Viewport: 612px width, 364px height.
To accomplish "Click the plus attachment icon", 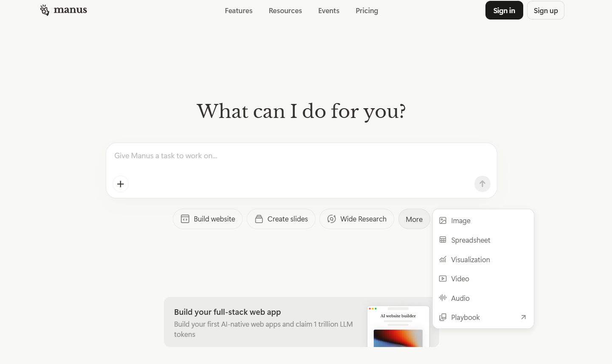I will [120, 184].
